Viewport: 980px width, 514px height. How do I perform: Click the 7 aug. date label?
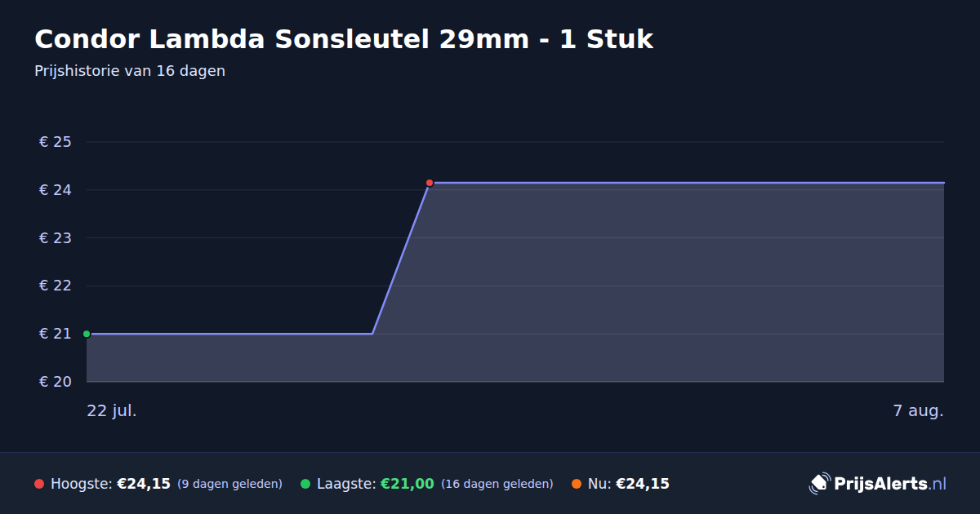pyautogui.click(x=919, y=411)
